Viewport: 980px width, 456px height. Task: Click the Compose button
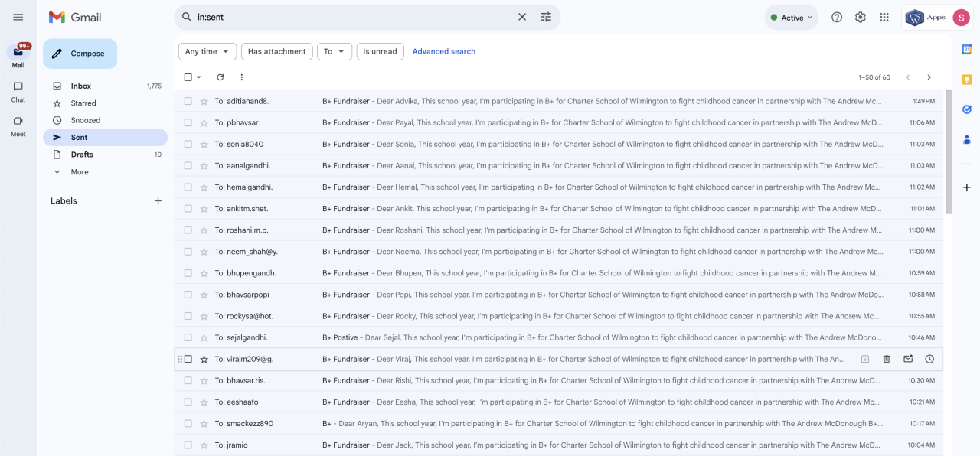pos(80,54)
